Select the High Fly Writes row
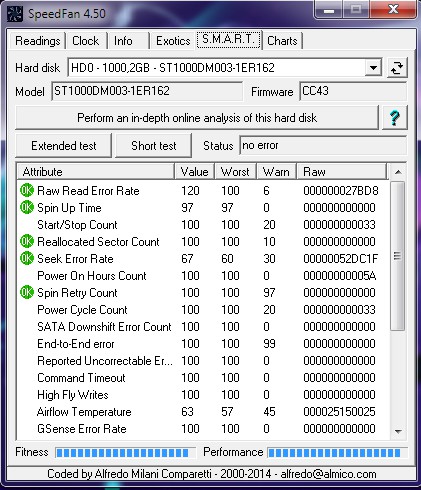The width and height of the screenshot is (421, 490). point(203,395)
